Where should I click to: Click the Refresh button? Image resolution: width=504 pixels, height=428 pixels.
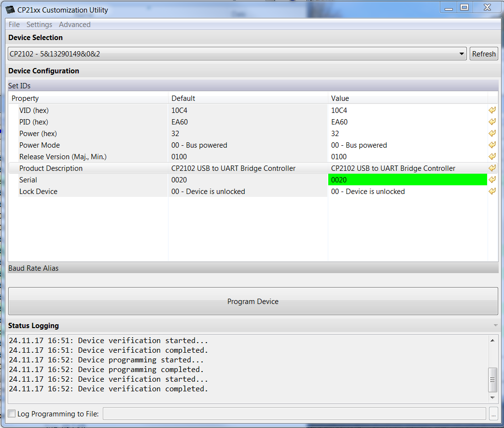(484, 54)
